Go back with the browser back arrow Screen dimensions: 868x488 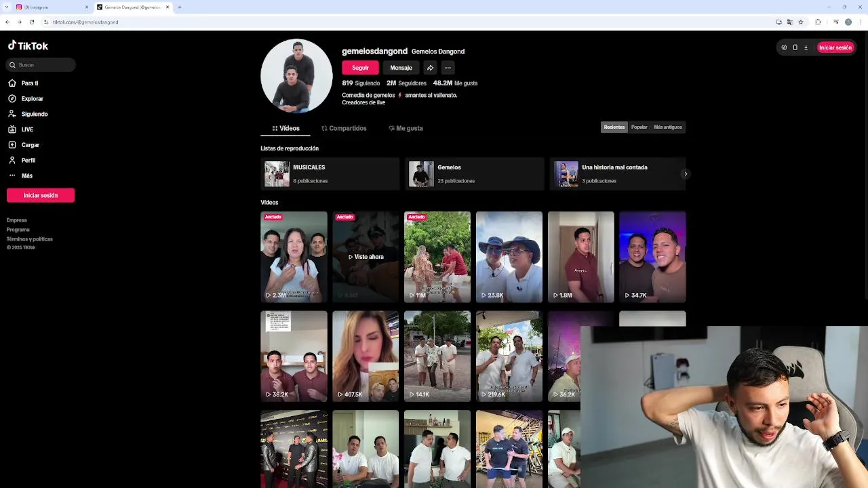point(7,22)
